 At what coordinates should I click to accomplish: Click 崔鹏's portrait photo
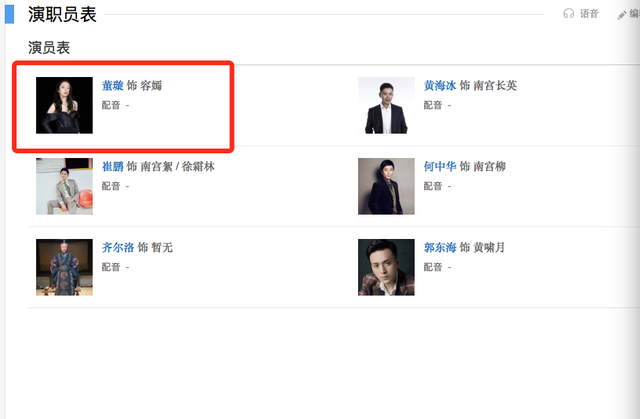64,186
